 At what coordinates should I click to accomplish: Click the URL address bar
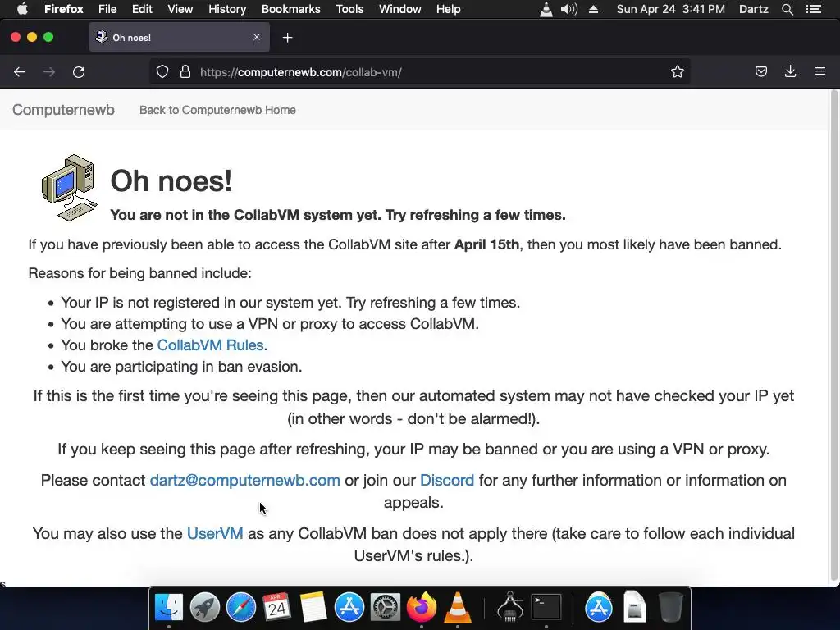[x=419, y=72]
